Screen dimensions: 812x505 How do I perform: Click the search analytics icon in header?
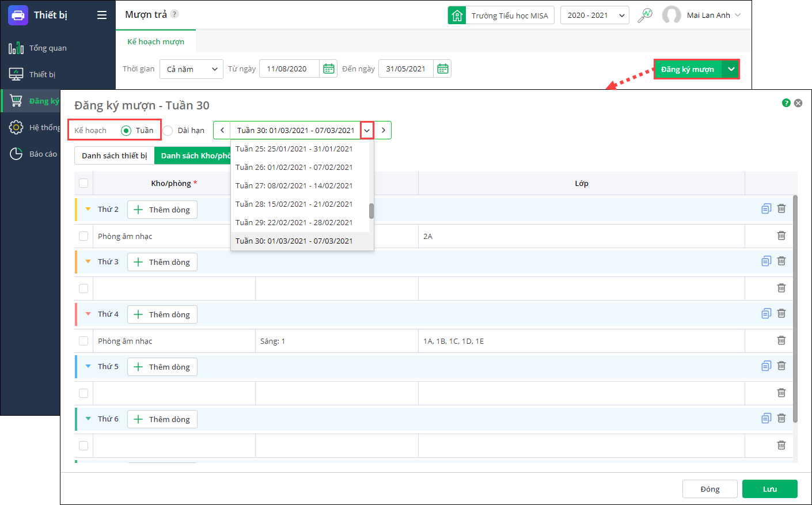(x=645, y=15)
